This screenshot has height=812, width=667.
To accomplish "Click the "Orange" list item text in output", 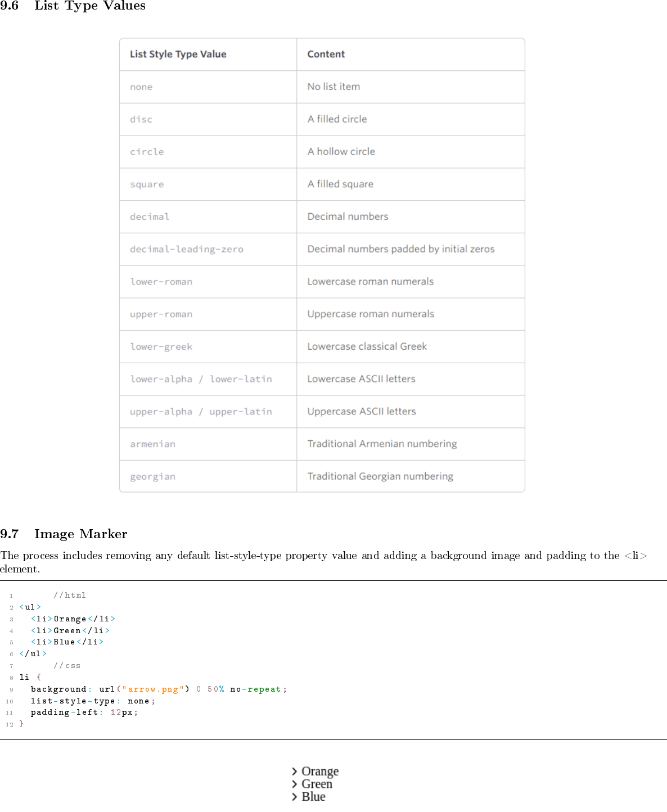I will pyautogui.click(x=320, y=772).
